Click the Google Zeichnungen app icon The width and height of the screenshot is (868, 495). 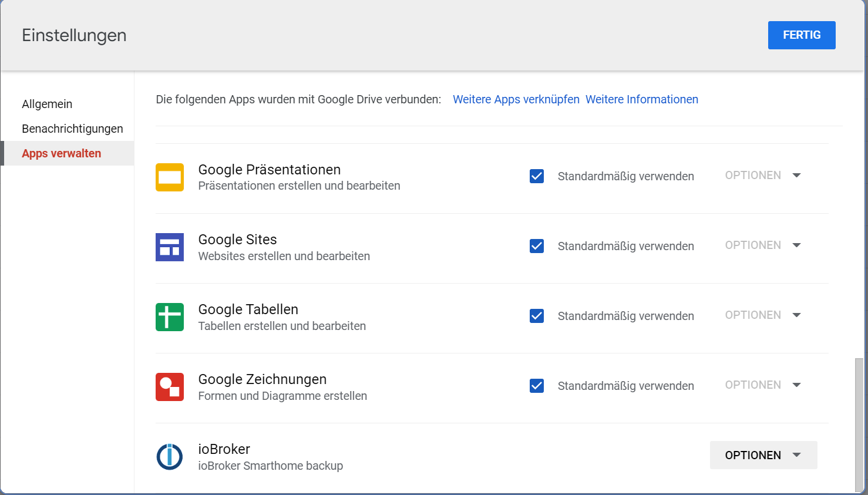point(170,387)
